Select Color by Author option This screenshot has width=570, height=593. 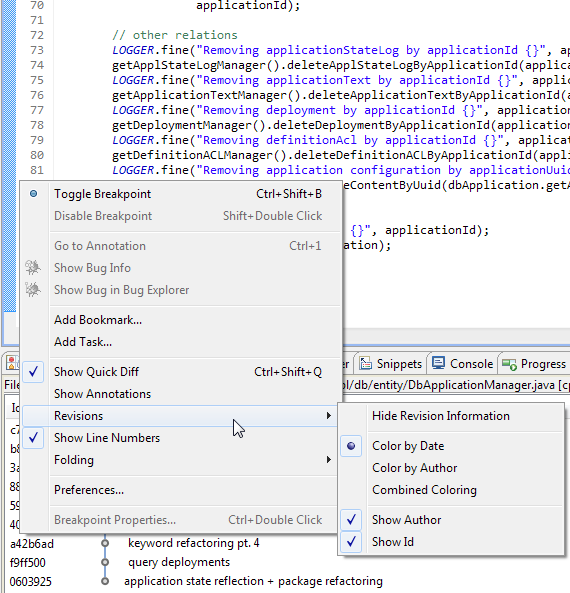click(x=451, y=468)
